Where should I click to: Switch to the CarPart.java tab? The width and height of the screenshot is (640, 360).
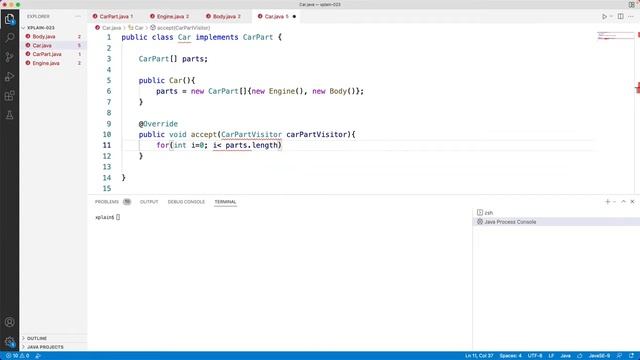tap(116, 16)
